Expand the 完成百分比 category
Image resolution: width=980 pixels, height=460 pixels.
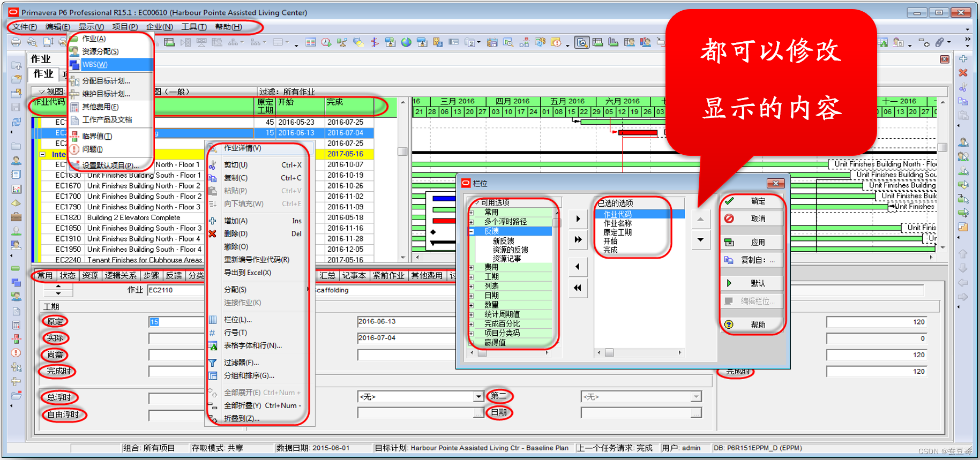pos(472,324)
